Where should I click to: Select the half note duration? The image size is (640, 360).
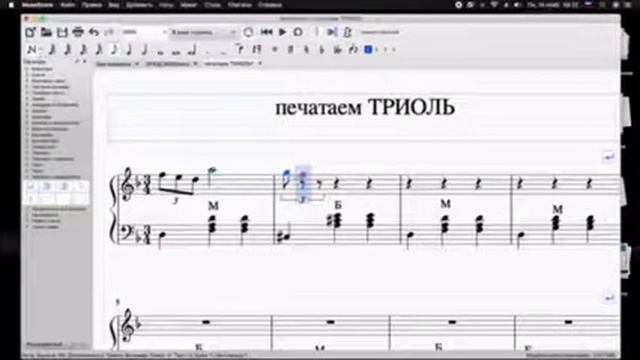tap(144, 49)
